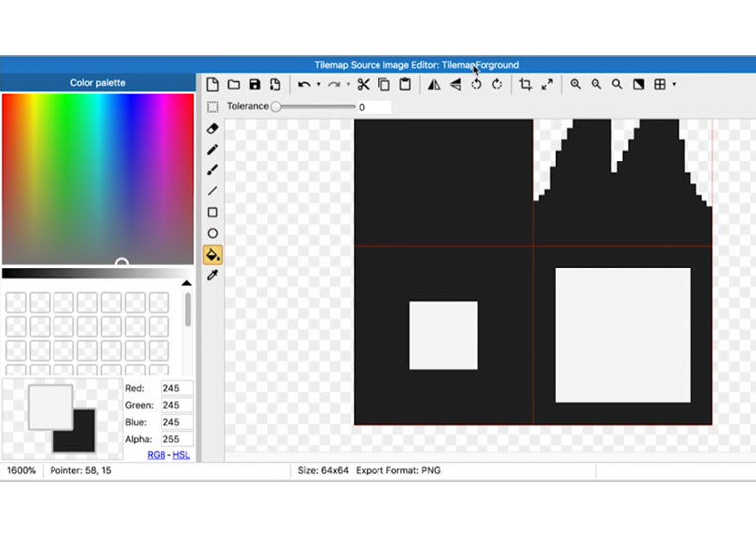Click the grayscale brightness bar
The image size is (756, 536).
click(x=98, y=273)
